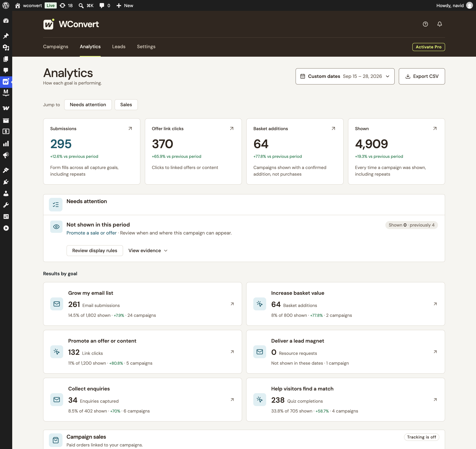Open updates icon showing 18
Image resolution: width=476 pixels, height=449 pixels.
[x=66, y=5]
